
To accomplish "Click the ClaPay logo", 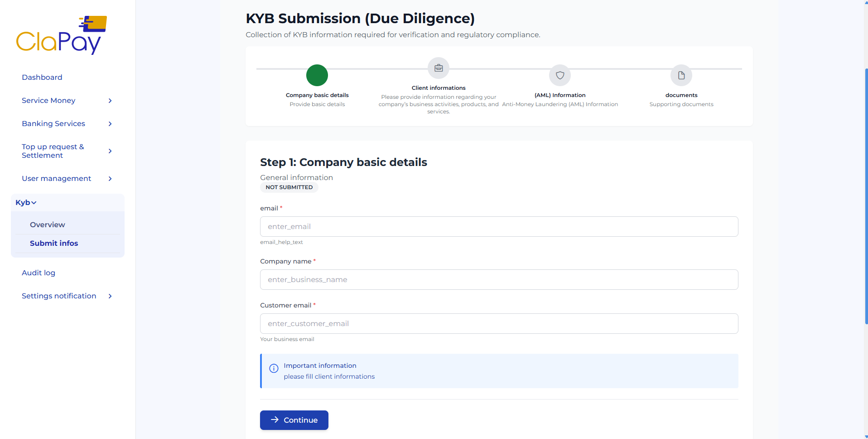I will tap(61, 35).
